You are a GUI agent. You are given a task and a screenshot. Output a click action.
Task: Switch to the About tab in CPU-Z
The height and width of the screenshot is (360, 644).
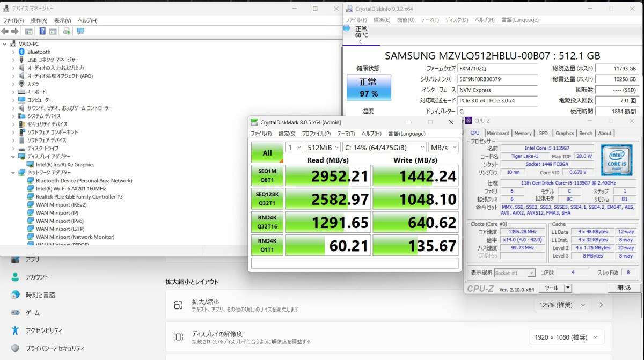click(x=605, y=133)
